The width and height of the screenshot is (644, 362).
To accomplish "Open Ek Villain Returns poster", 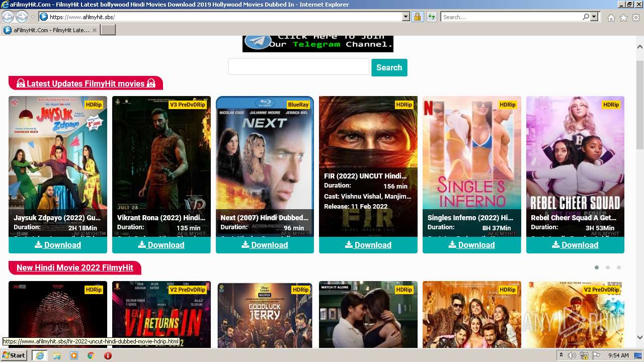I will [x=162, y=314].
